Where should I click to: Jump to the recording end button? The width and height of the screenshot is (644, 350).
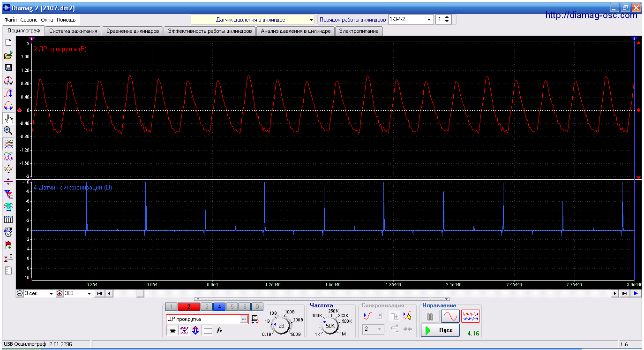click(625, 293)
